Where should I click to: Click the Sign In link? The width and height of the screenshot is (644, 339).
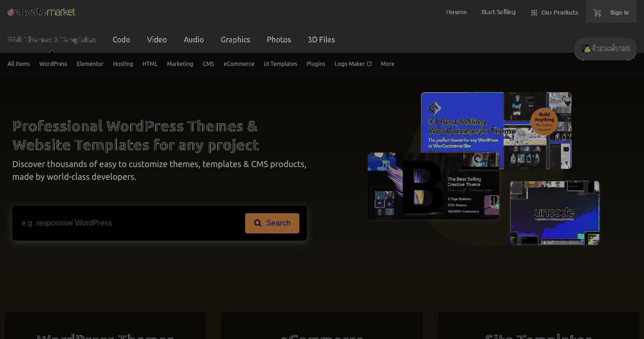[x=619, y=13]
